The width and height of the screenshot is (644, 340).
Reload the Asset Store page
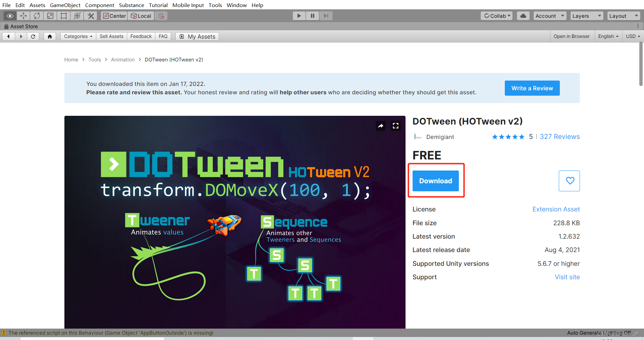(33, 36)
